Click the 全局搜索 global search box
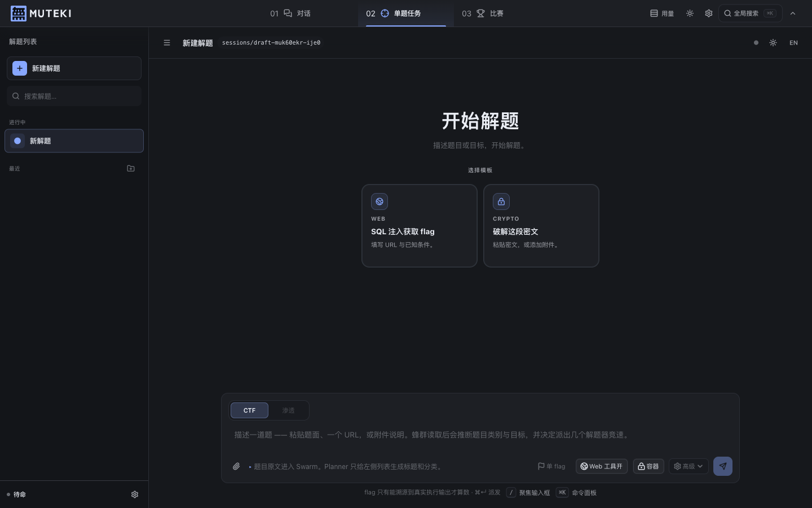 pyautogui.click(x=750, y=14)
